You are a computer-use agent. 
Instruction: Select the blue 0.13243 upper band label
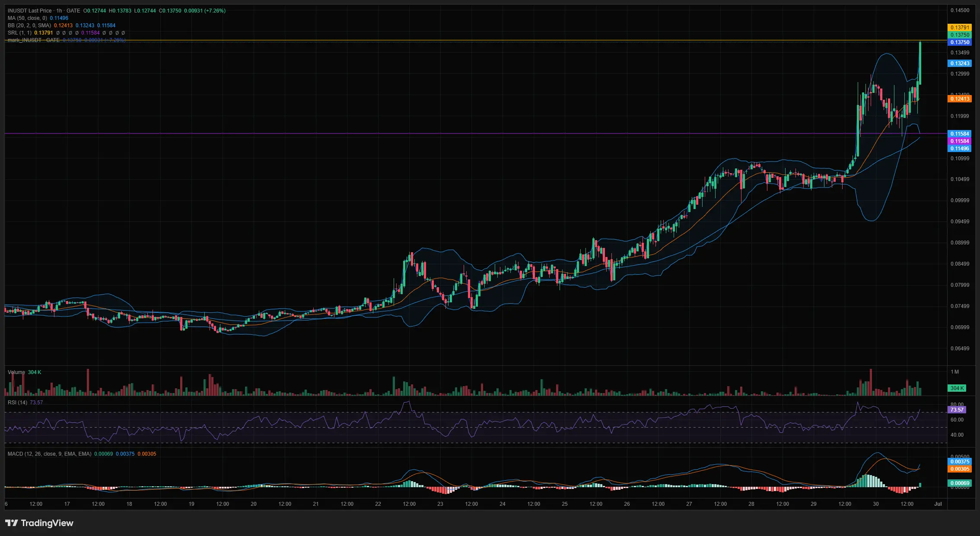(960, 63)
